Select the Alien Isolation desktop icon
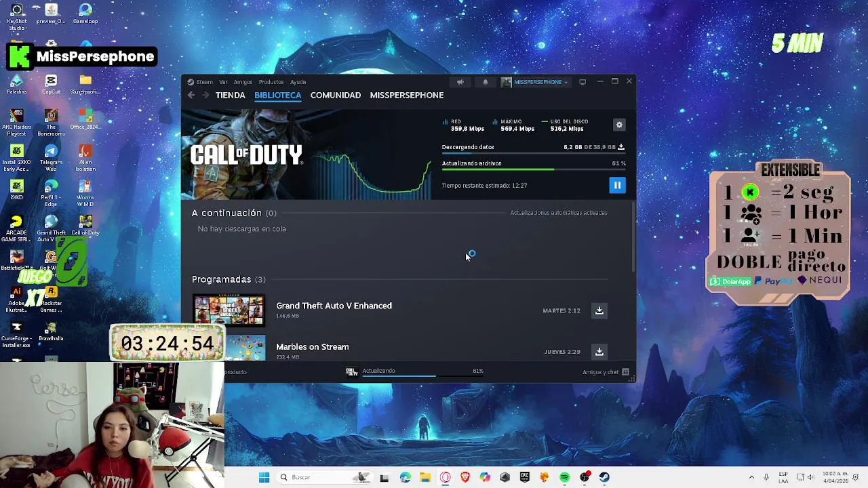 85,158
